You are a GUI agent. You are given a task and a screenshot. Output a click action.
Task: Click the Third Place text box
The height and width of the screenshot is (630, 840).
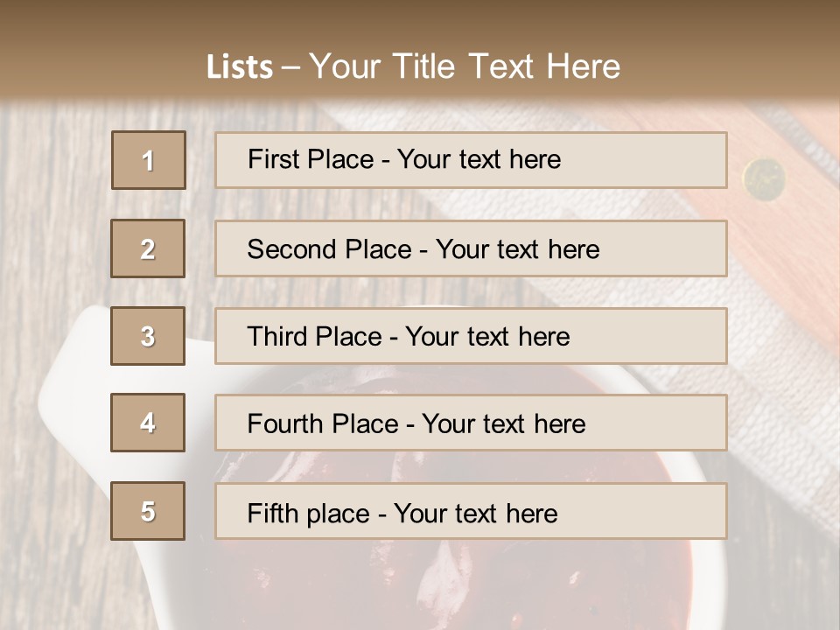(471, 336)
